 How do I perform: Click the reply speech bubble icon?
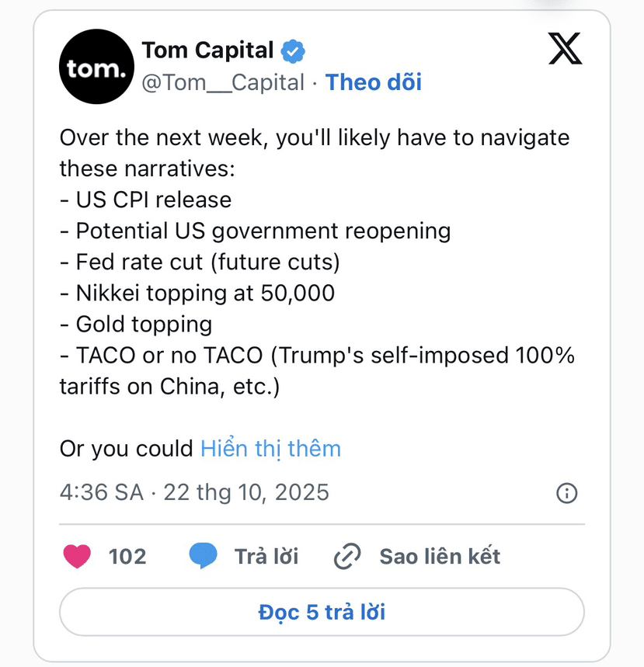[x=203, y=556]
